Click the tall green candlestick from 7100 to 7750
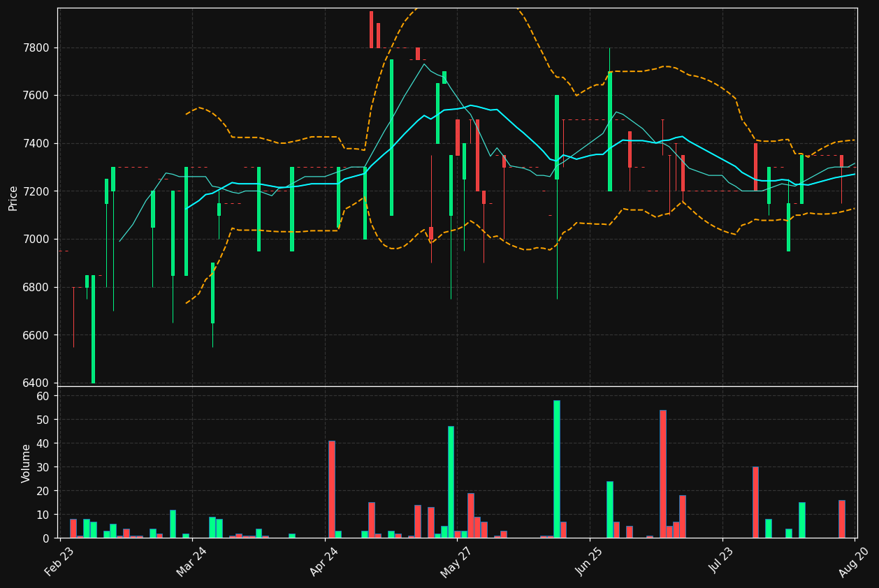 tap(391, 138)
